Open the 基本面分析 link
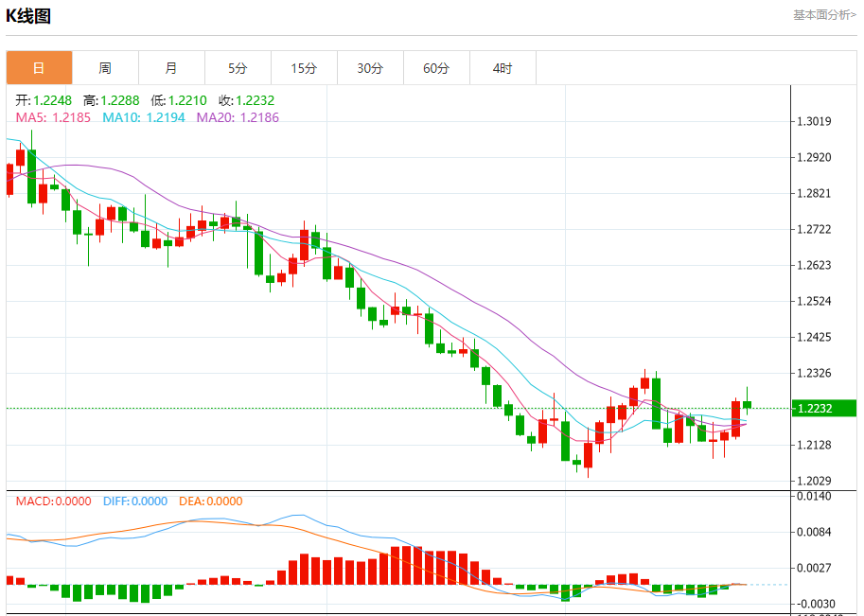Image resolution: width=864 pixels, height=616 pixels. [824, 15]
